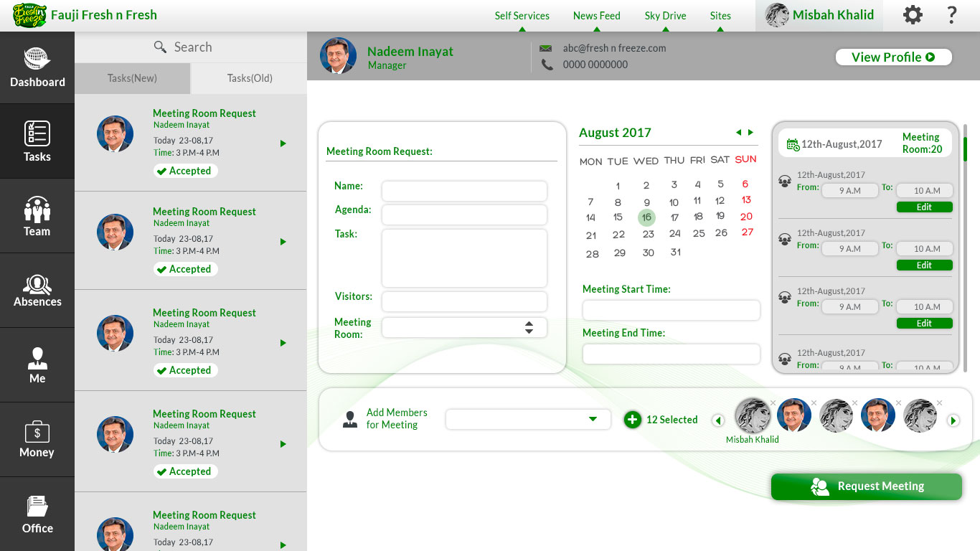The width and height of the screenshot is (980, 551).
Task: Click the Request Meeting button
Action: [x=866, y=486]
